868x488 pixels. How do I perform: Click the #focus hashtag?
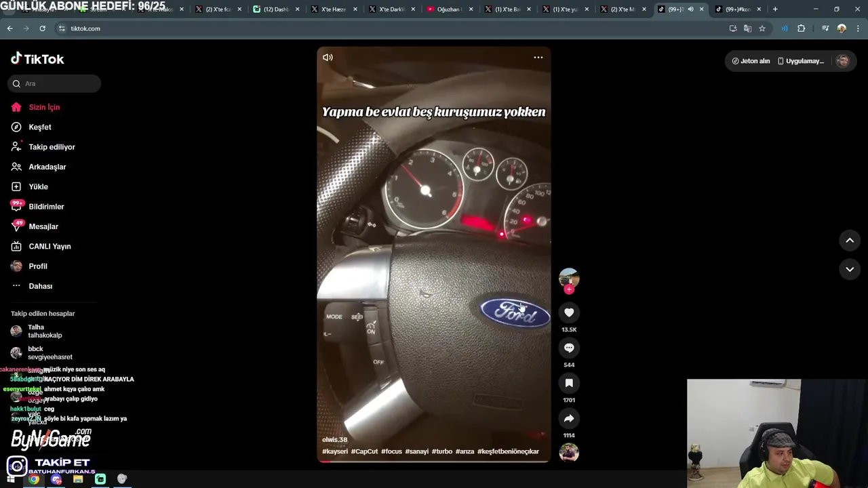[x=391, y=451]
